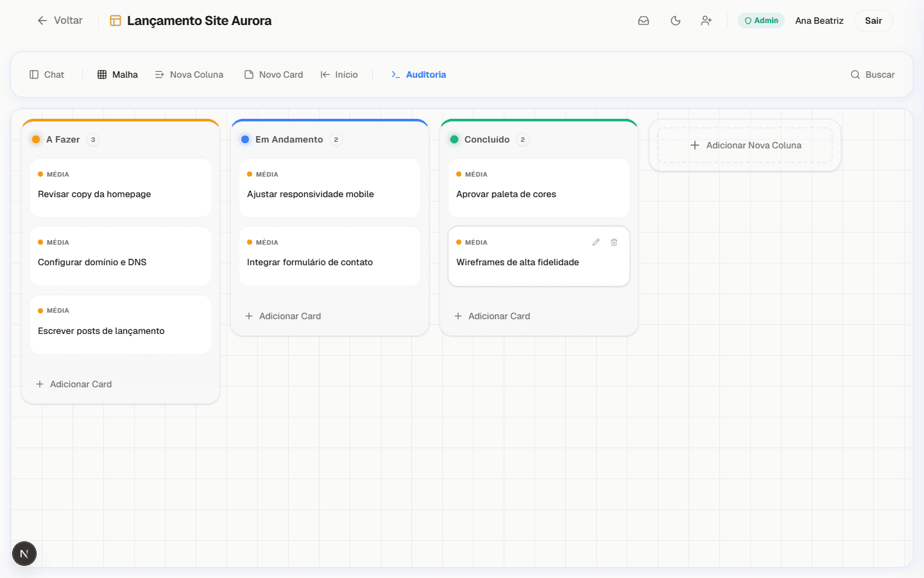The width and height of the screenshot is (924, 578).
Task: Click the Concluído column title
Action: click(x=487, y=139)
